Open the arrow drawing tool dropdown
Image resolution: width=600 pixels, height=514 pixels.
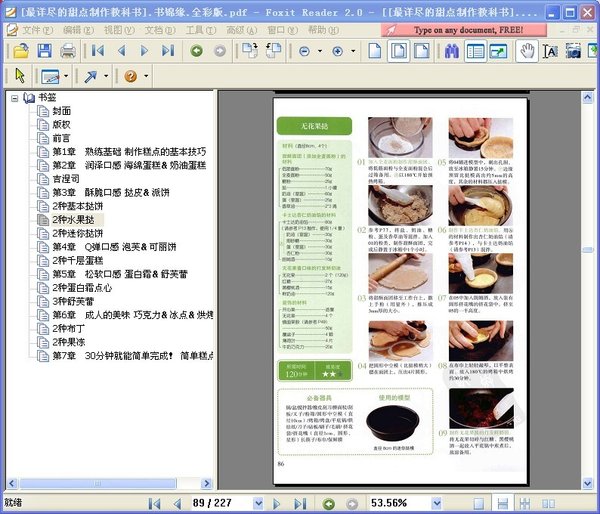107,76
